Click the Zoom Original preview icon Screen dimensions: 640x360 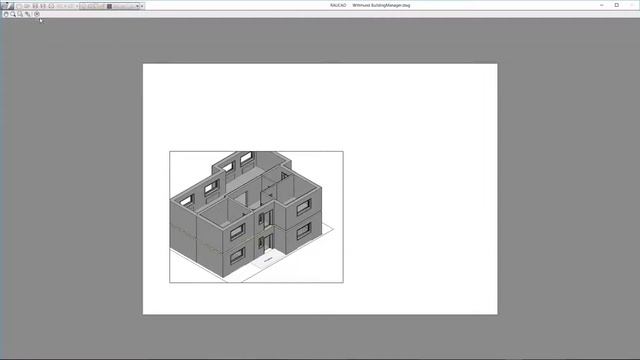(27, 14)
